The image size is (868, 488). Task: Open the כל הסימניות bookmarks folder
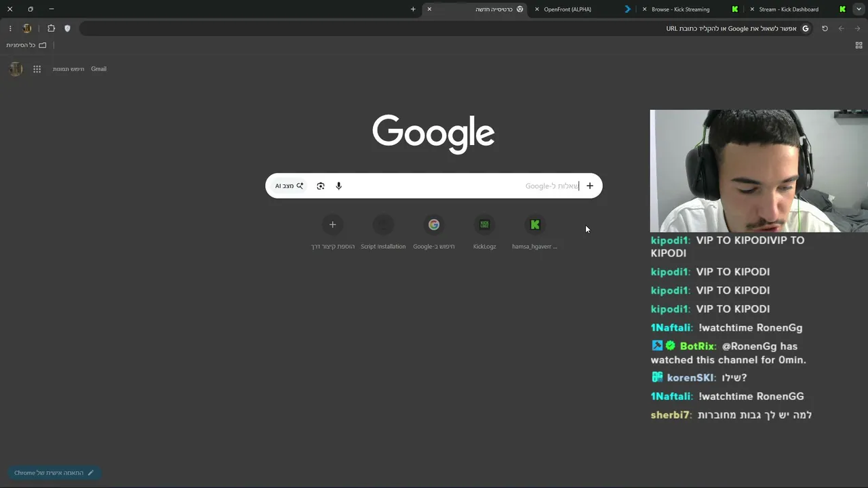(x=26, y=45)
